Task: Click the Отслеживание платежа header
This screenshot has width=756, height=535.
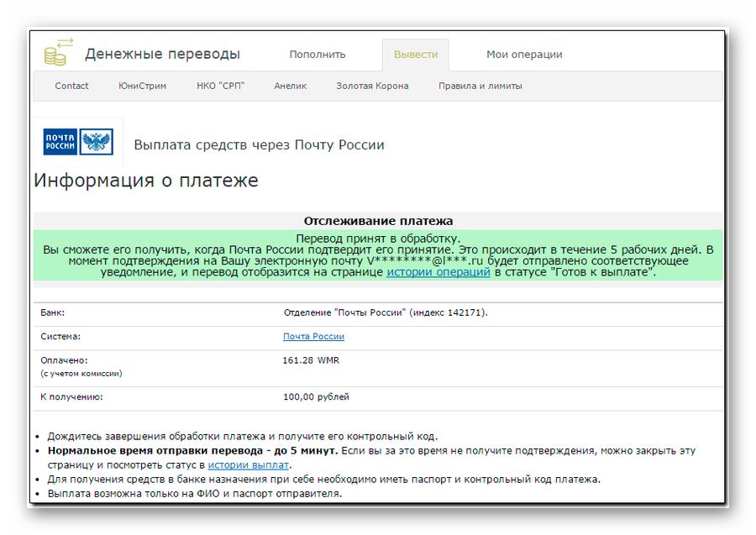Action: pos(378,221)
